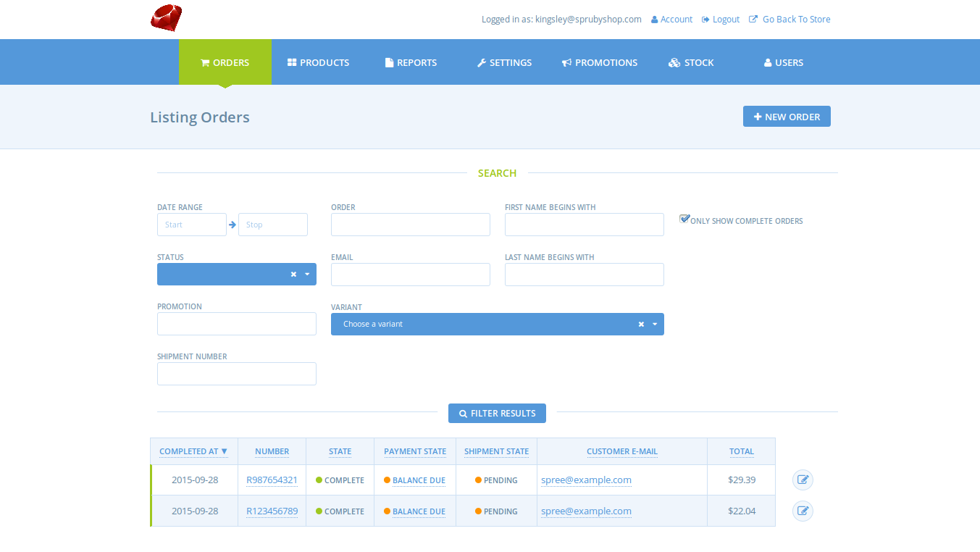Toggle Only Show Complete Orders checkbox
The width and height of the screenshot is (980, 552).
coord(684,219)
